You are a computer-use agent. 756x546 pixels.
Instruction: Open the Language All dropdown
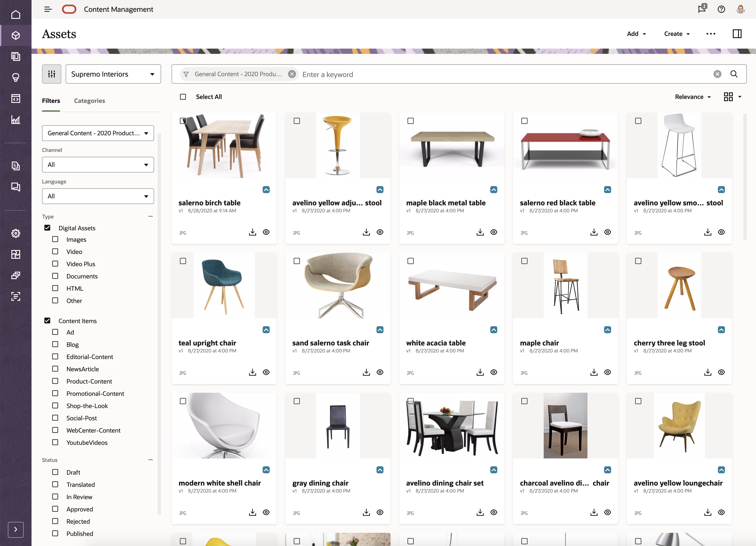click(x=98, y=196)
